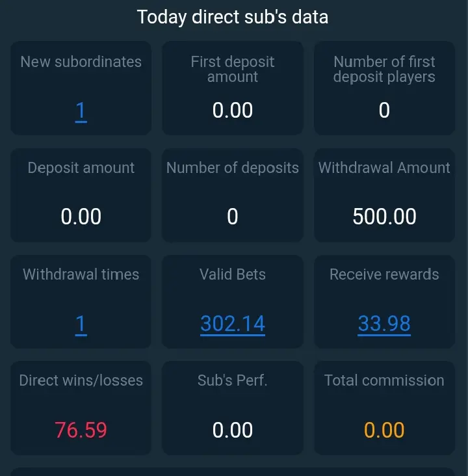468x476 pixels.
Task: Select the Withdrawal Amount card
Action: (384, 195)
